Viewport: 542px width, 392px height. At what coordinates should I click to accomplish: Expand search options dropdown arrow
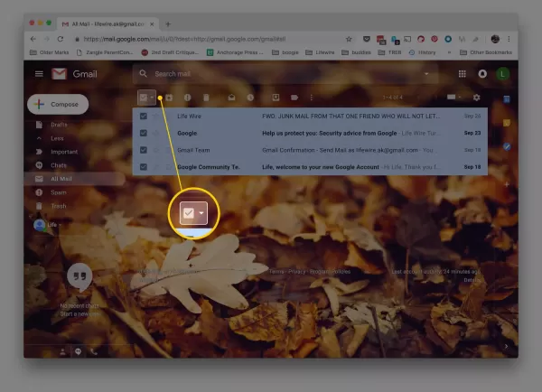coord(426,74)
